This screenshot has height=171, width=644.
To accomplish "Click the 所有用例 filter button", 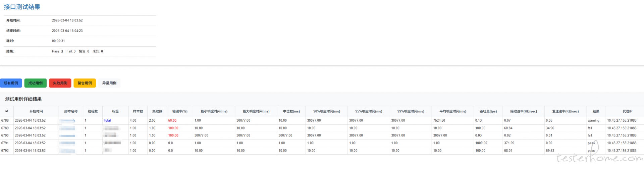I will tap(11, 83).
